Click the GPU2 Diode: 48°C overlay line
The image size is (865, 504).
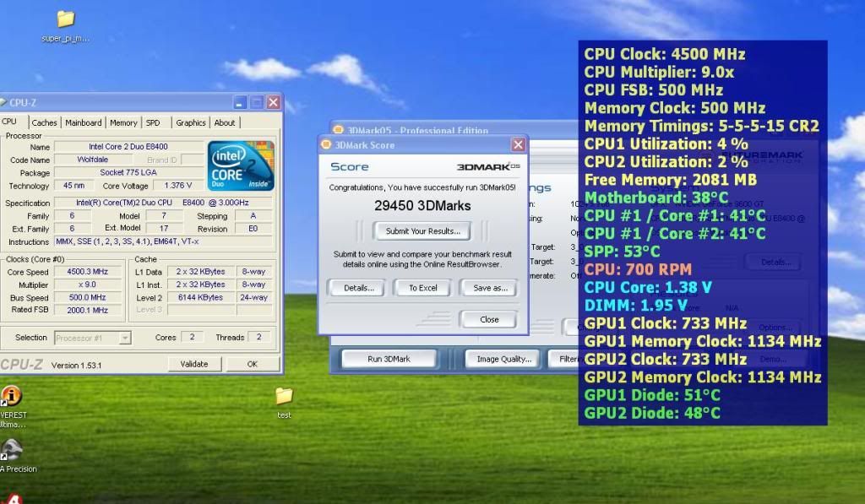pyautogui.click(x=652, y=413)
